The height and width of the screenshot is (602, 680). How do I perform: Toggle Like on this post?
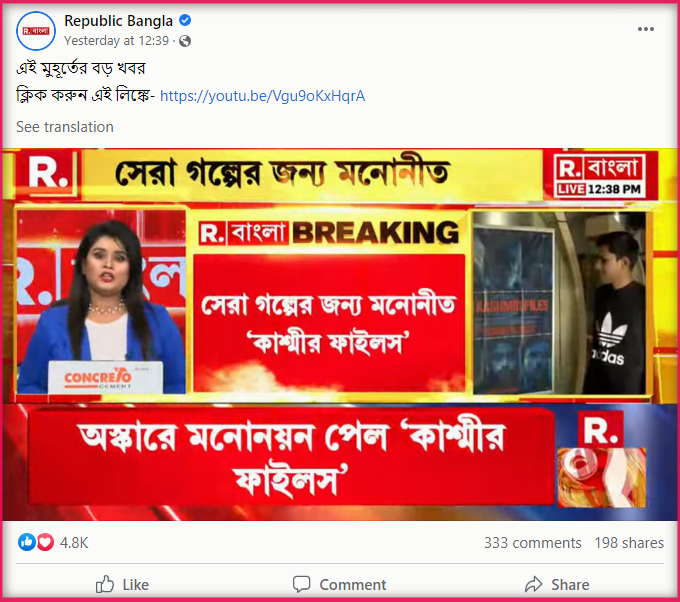pyautogui.click(x=122, y=585)
